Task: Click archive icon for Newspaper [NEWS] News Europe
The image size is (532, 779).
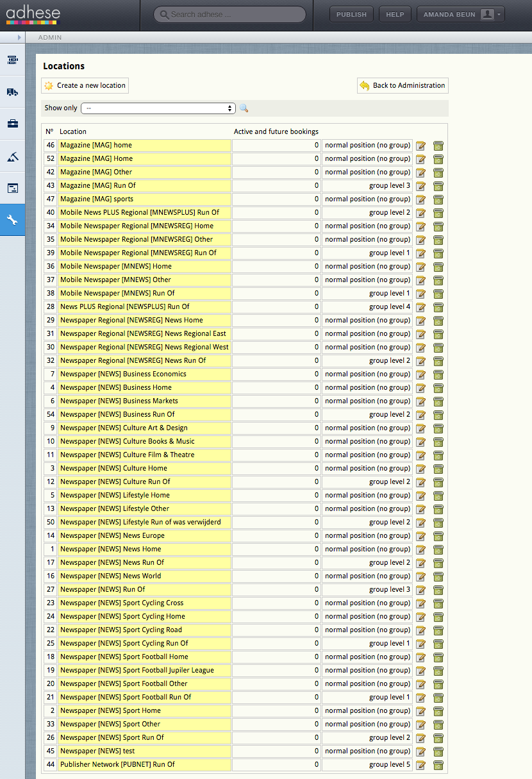Action: pos(438,536)
